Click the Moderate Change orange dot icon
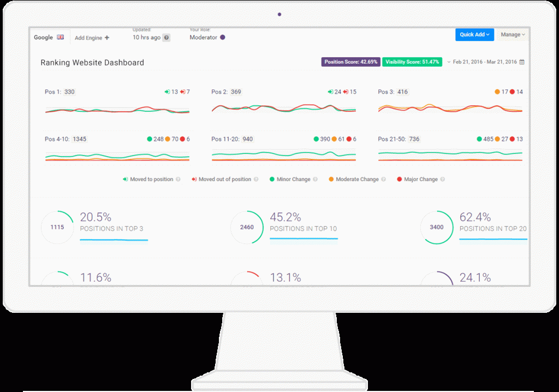559x392 pixels. [331, 179]
